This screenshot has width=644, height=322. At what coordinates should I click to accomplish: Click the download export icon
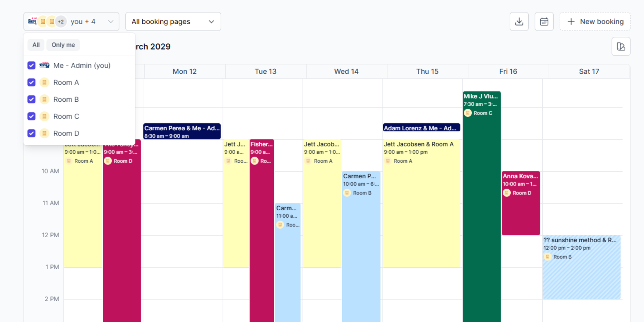coord(519,21)
